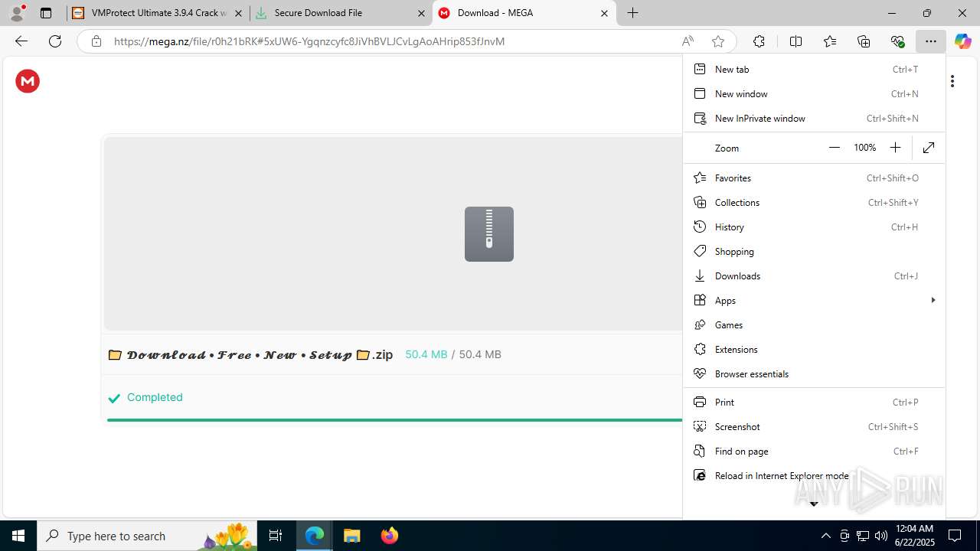Close the Settings and more ellipsis menu
980x551 pixels.
930,41
